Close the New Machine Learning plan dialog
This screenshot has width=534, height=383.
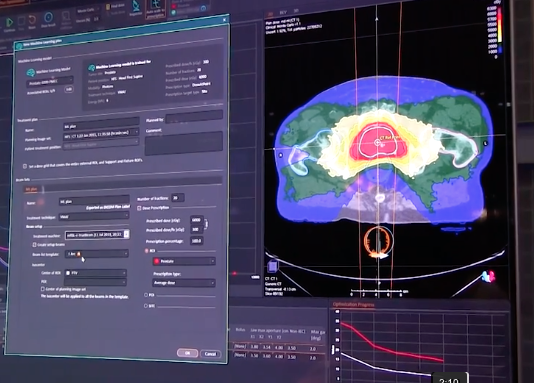tap(224, 20)
